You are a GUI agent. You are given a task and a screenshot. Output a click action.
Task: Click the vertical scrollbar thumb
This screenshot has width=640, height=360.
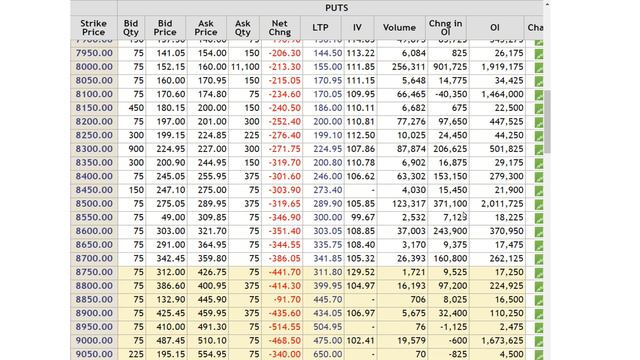coord(547,122)
